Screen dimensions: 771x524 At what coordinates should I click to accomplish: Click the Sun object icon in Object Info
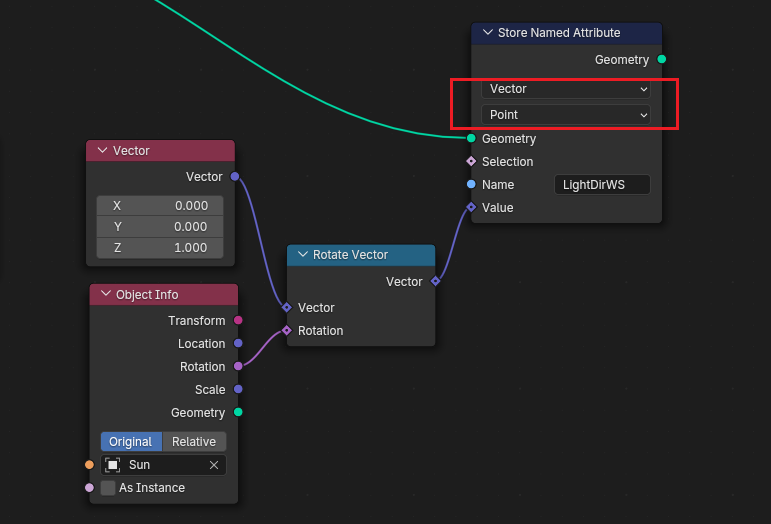pyautogui.click(x=113, y=465)
